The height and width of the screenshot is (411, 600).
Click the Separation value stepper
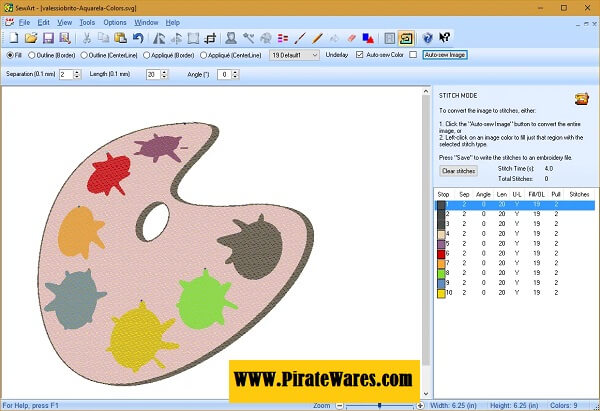pos(76,74)
